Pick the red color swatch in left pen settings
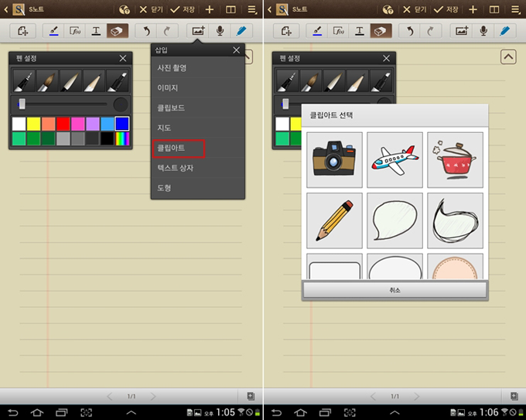This screenshot has height=420, width=526. pyautogui.click(x=63, y=124)
